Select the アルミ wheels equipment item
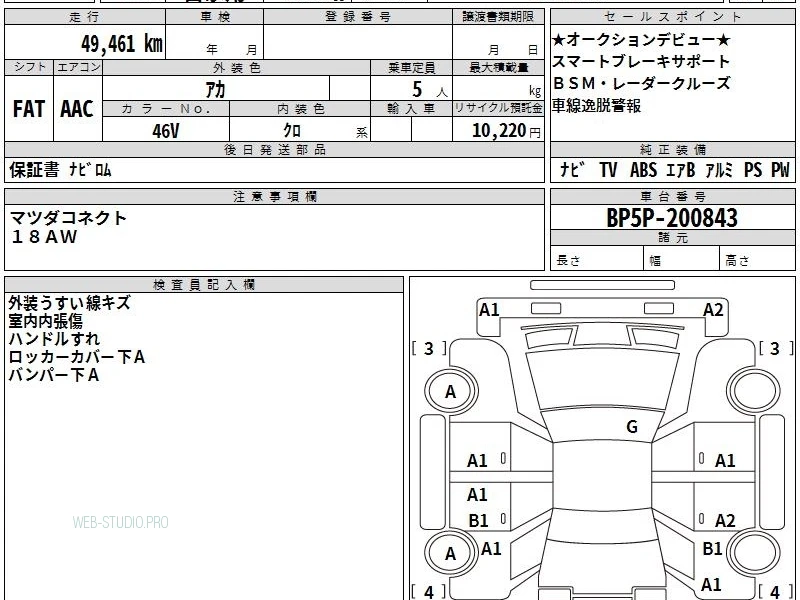 tap(719, 170)
